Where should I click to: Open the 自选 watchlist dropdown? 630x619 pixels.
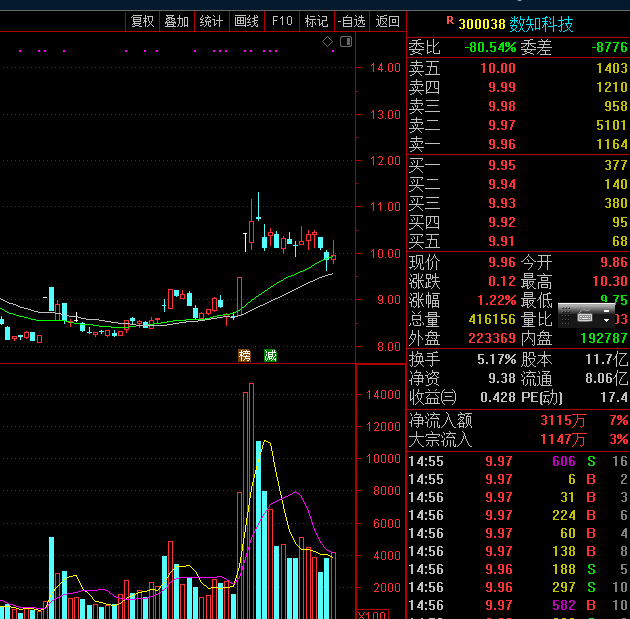(x=351, y=21)
